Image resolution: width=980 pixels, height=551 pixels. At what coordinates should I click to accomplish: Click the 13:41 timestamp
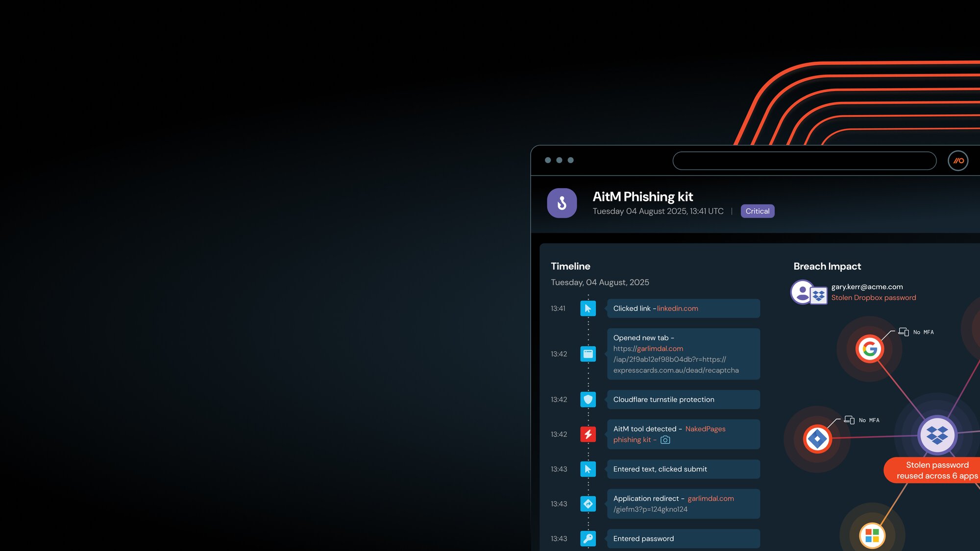coord(558,309)
